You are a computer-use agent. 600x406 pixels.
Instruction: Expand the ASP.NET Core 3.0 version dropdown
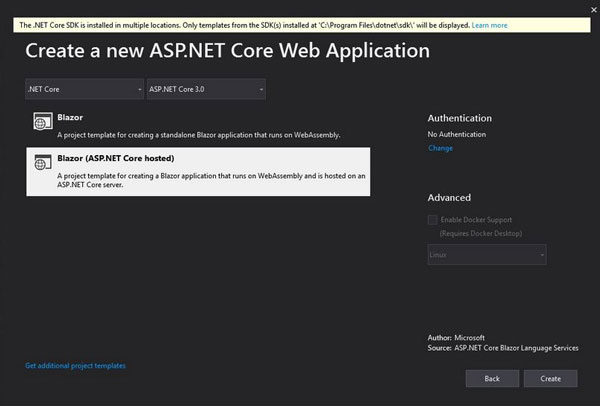click(x=205, y=90)
